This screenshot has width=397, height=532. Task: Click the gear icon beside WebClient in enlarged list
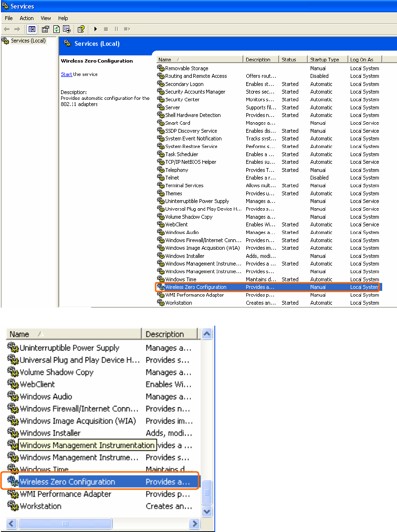tap(13, 384)
